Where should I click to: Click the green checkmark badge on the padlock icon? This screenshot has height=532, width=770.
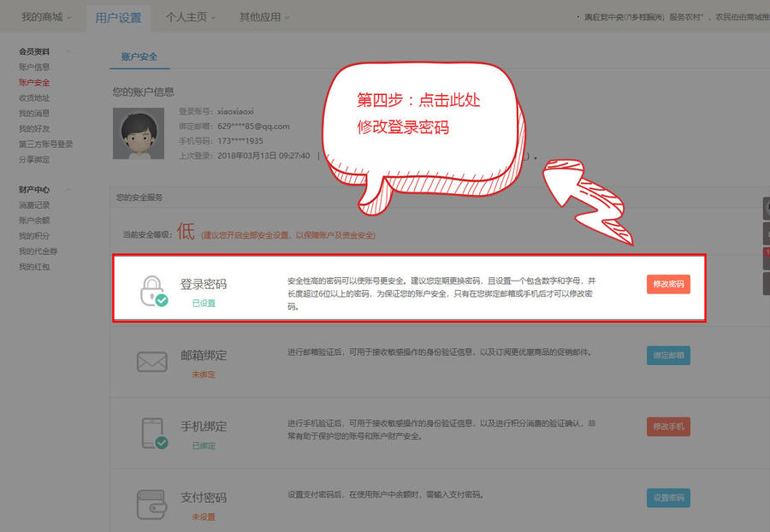[161, 299]
